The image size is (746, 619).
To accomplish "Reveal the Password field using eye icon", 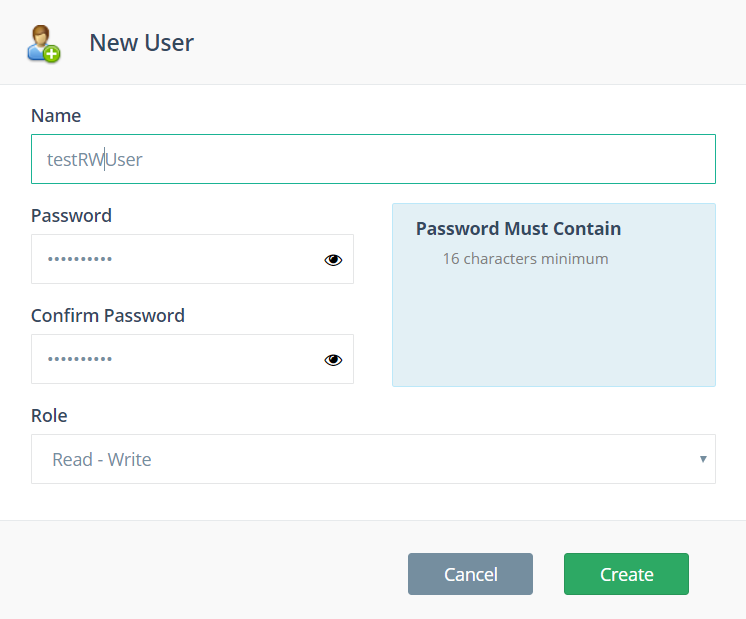I will pyautogui.click(x=333, y=260).
